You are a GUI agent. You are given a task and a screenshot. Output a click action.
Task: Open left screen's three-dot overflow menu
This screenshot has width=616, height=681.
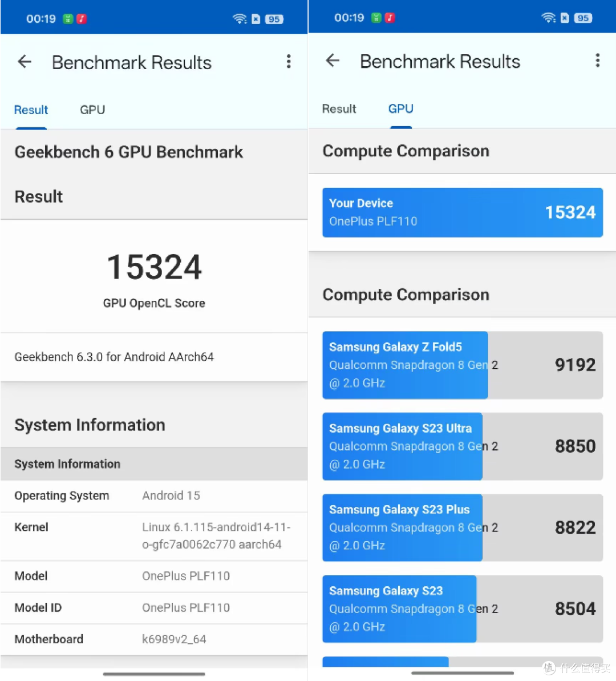pos(289,62)
